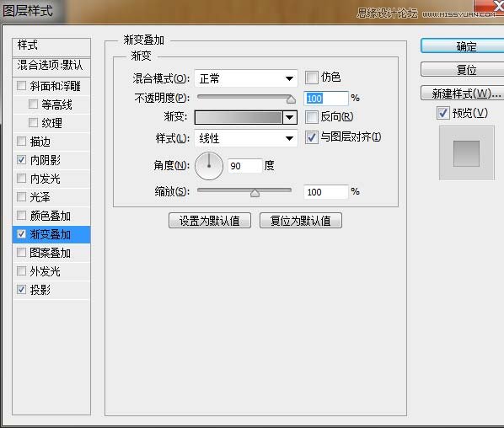
Task: Uncheck the 内阴影 checkbox
Action: tap(22, 160)
